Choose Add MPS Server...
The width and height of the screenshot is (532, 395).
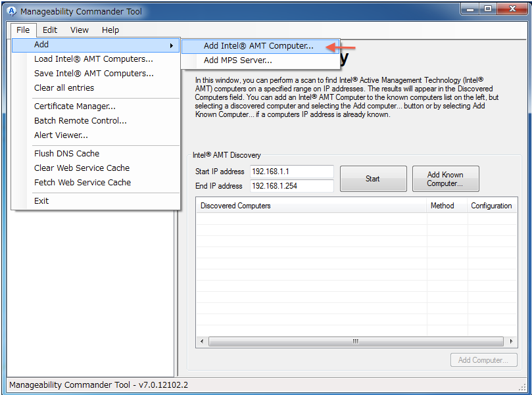point(260,60)
